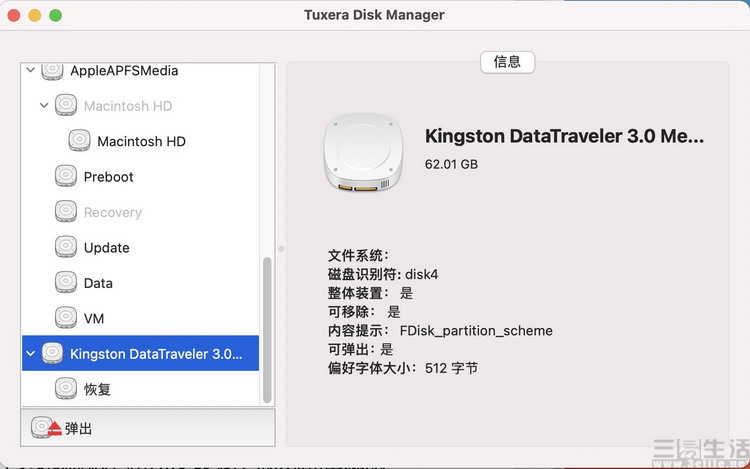750x469 pixels.
Task: Click the Data volume disk icon
Action: click(66, 282)
